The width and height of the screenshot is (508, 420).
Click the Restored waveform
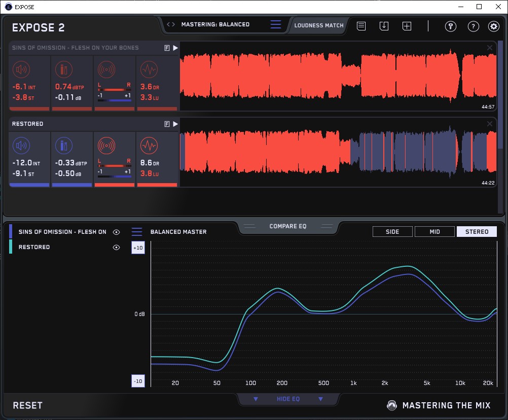[338, 152]
